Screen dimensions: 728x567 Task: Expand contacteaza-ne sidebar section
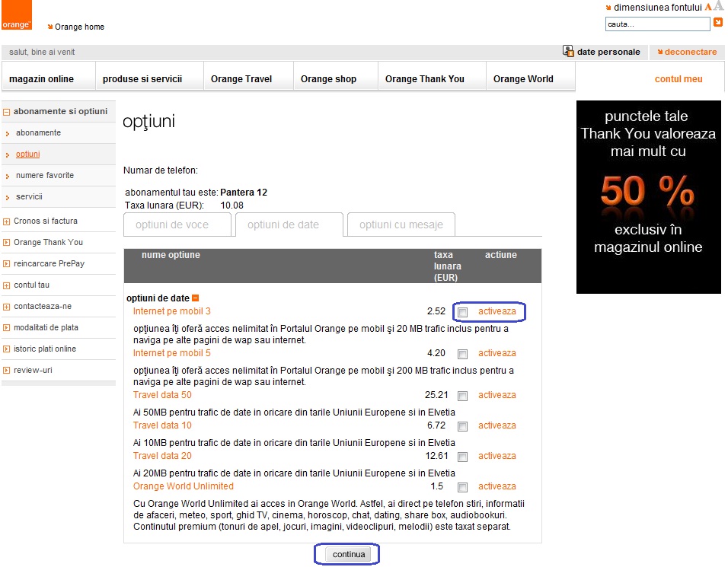click(7, 307)
